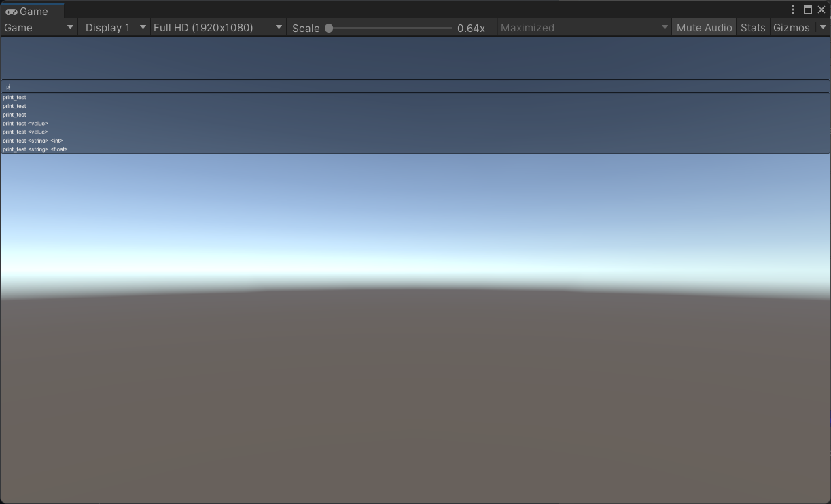Click the console input field containing 'p'
The image size is (831, 504).
pos(415,86)
